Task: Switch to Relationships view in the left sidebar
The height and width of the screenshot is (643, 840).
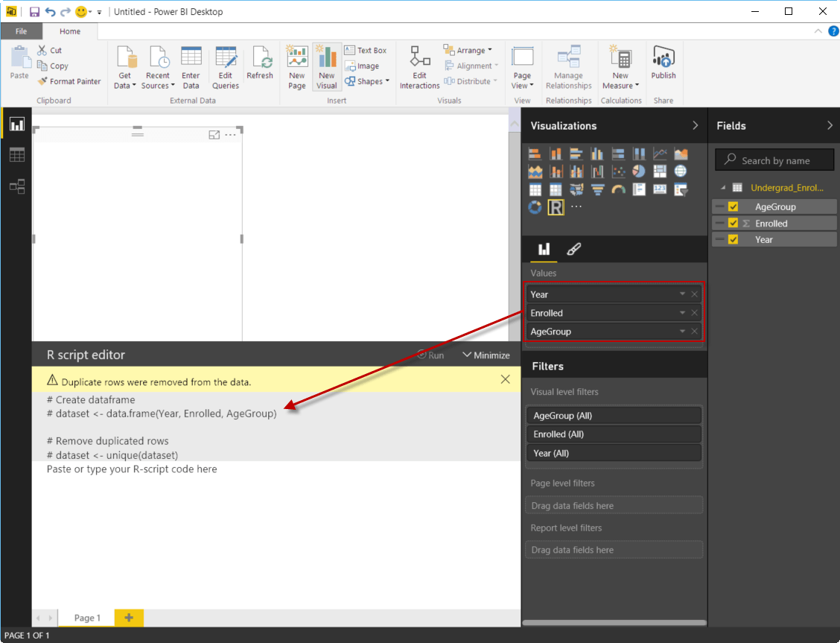Action: coord(17,187)
